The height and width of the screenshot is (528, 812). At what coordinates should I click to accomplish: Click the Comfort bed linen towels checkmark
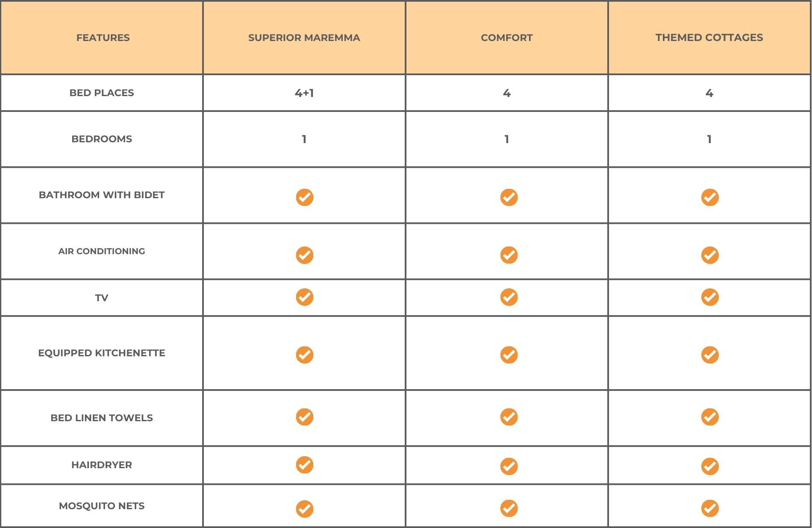point(509,417)
